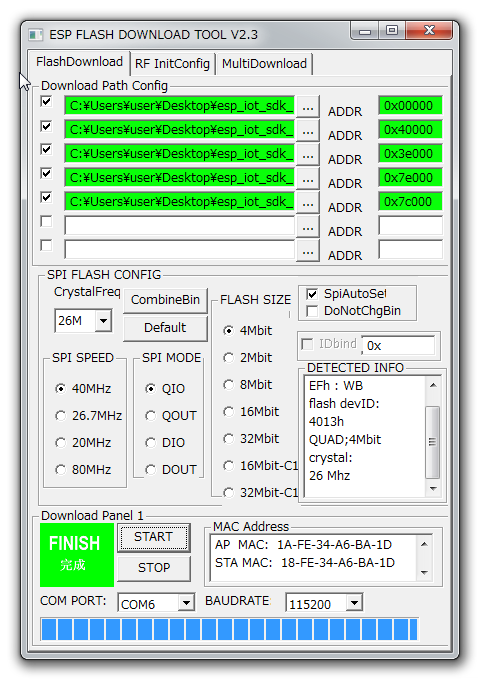Switch to the MultiDownload tab

point(264,64)
